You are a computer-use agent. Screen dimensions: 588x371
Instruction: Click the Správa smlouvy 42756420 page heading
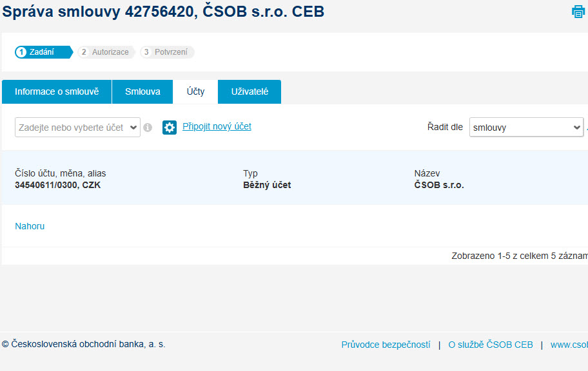(163, 12)
